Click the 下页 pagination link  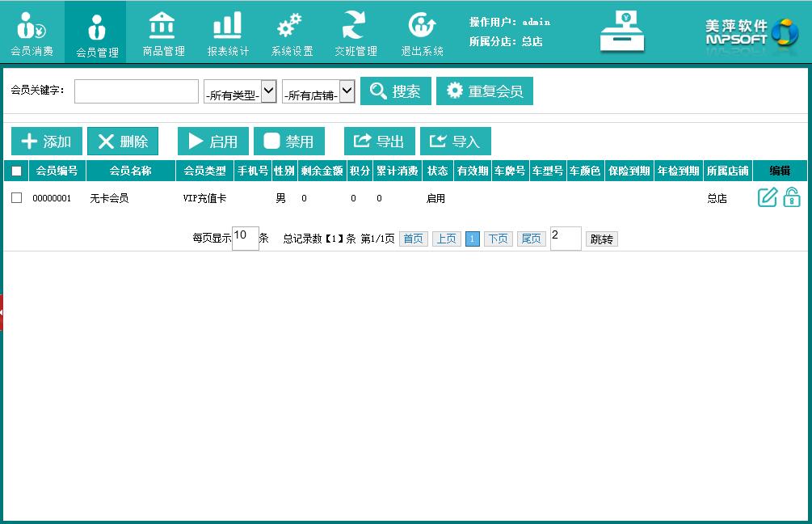(x=498, y=239)
